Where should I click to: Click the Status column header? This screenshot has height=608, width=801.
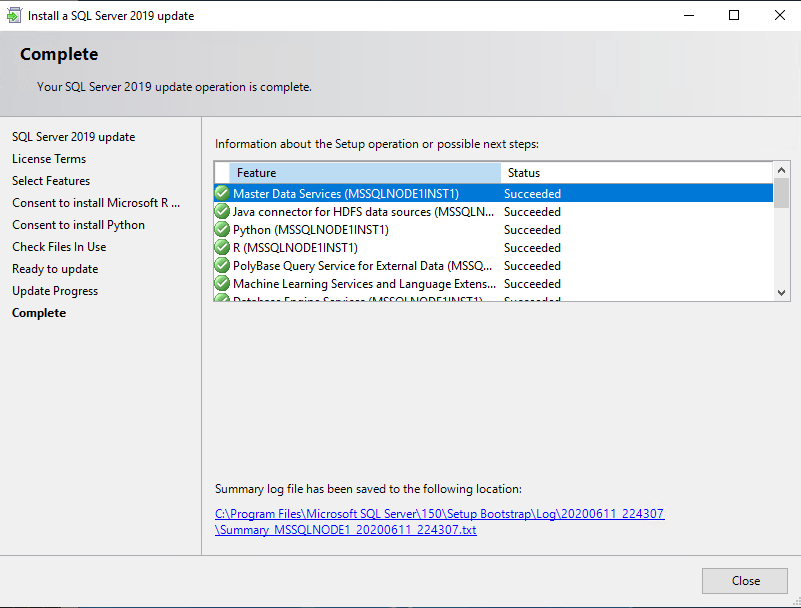click(x=637, y=173)
